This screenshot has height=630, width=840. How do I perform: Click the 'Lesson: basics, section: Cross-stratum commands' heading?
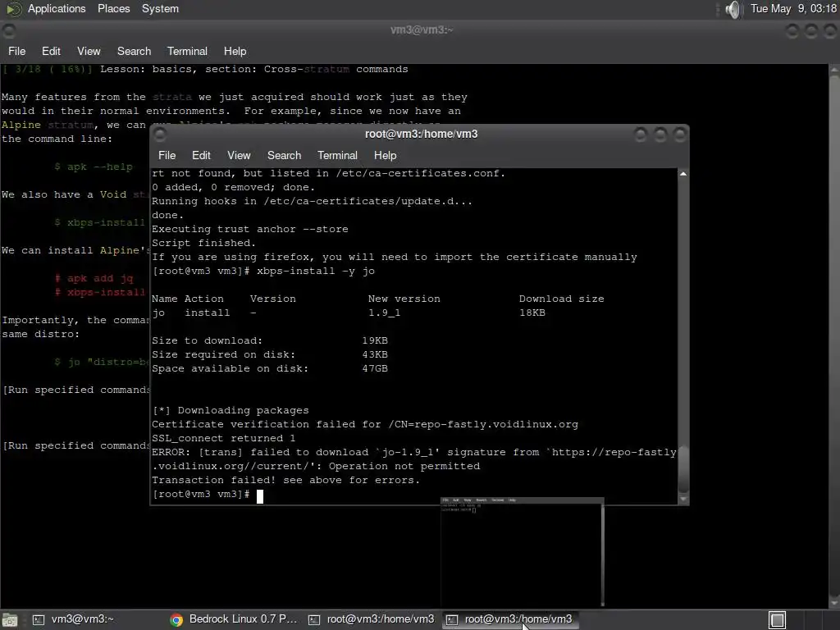point(254,69)
